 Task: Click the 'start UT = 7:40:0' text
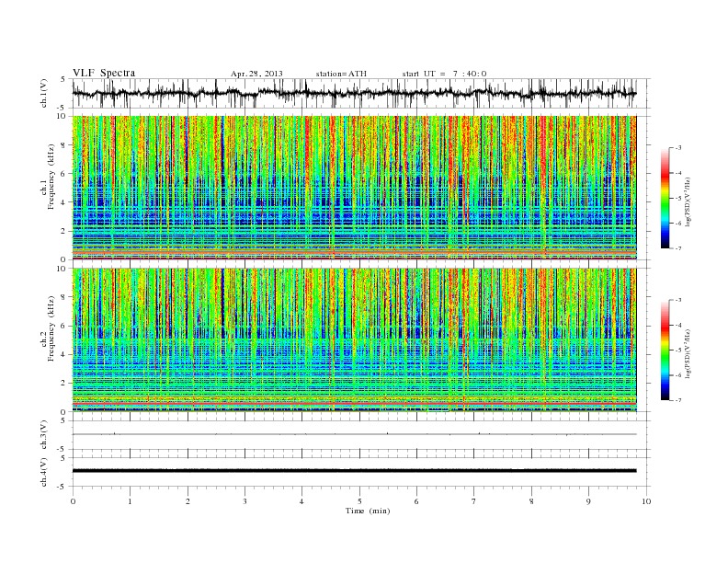(x=445, y=74)
